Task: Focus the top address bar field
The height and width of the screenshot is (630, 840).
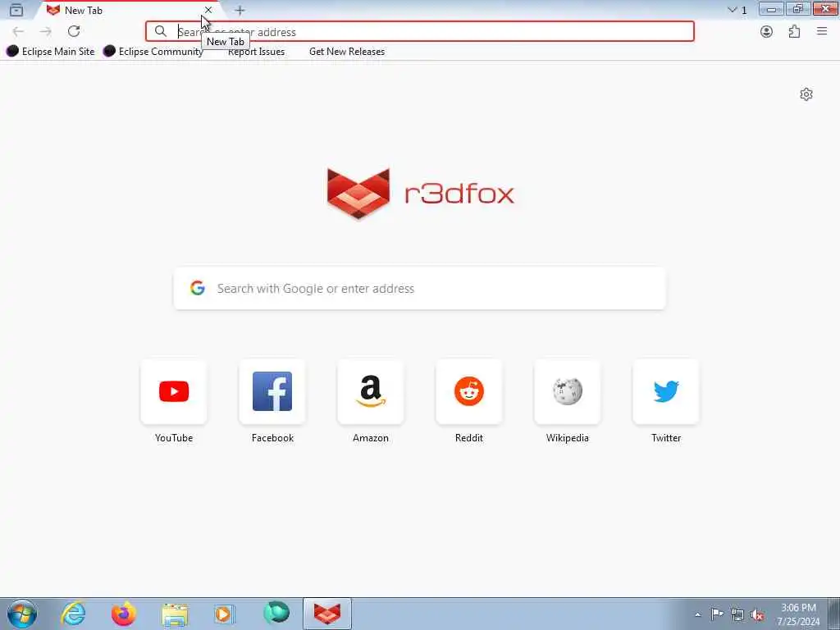Action: 420,32
